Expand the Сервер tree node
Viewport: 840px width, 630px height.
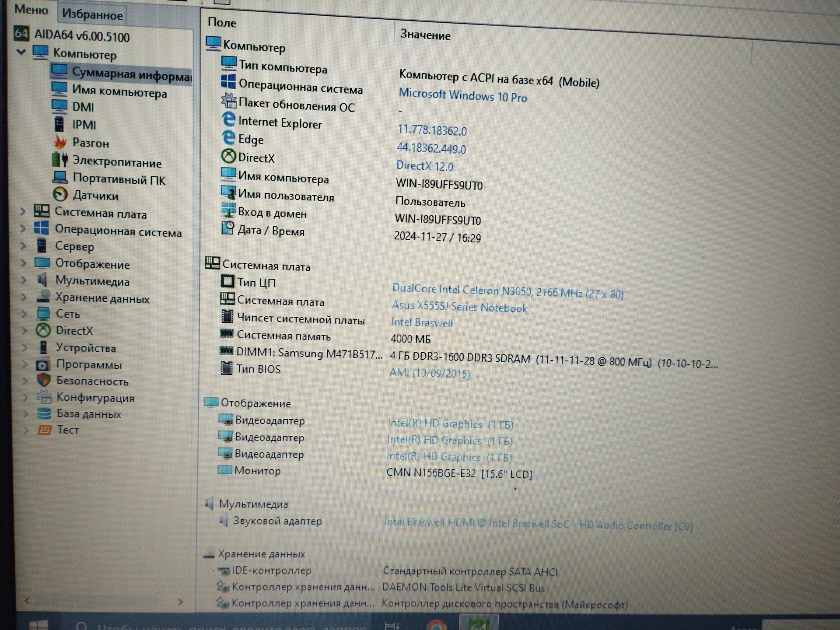click(23, 246)
